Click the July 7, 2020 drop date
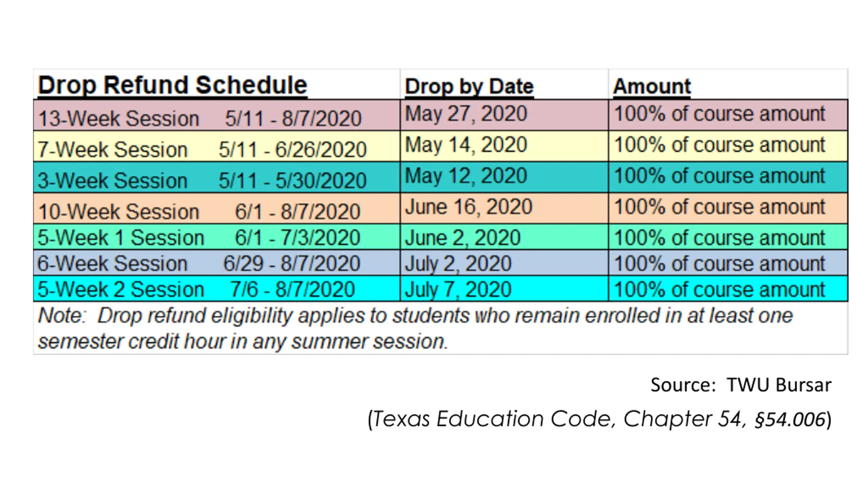 click(458, 290)
